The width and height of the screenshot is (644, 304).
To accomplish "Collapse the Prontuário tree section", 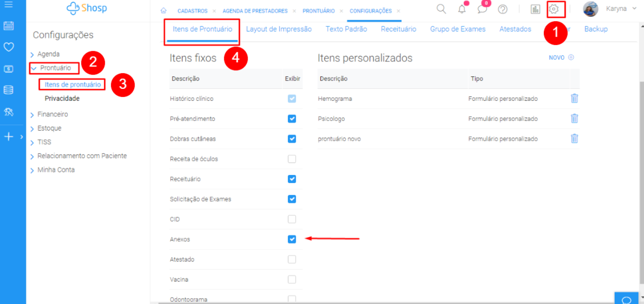I will (x=33, y=68).
